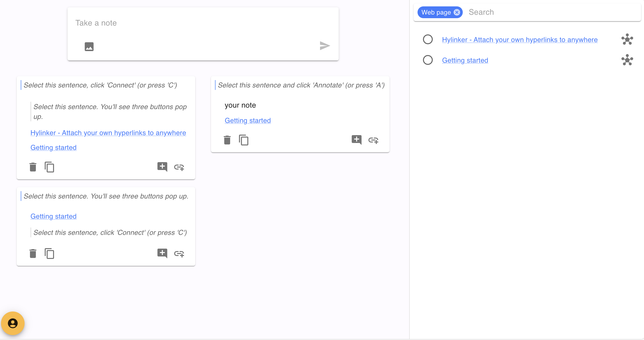Add annotation comment to the 'Annotate' card
Image resolution: width=644 pixels, height=340 pixels.
(x=356, y=140)
